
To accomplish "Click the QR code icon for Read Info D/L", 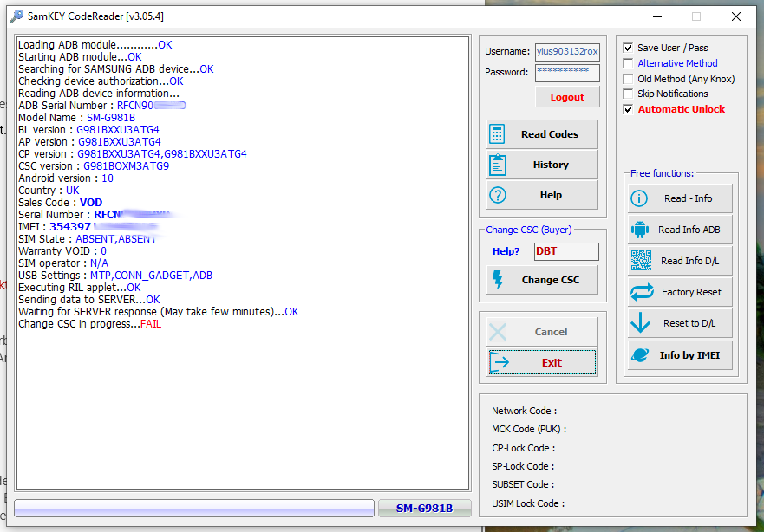I will click(x=641, y=261).
